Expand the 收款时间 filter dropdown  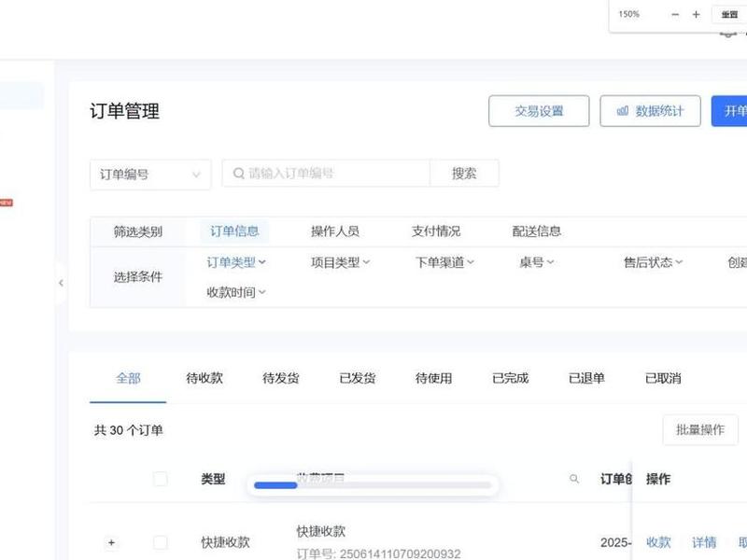coord(236,292)
